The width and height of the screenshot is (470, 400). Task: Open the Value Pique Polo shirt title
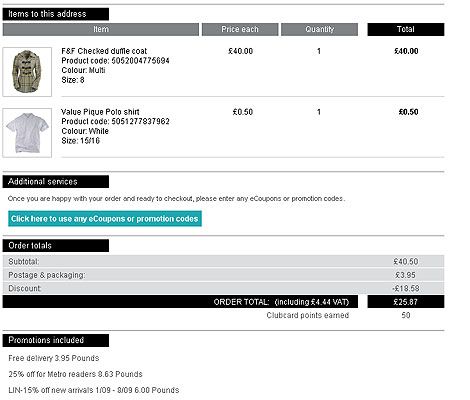pyautogui.click(x=100, y=112)
